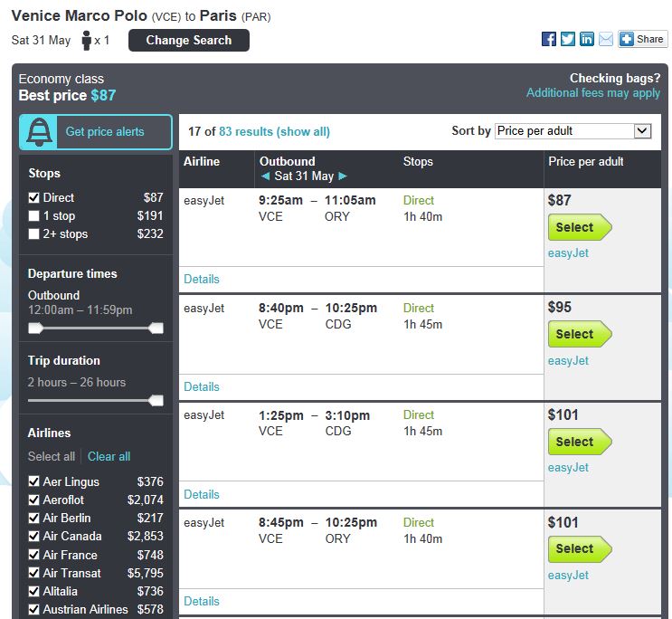Click the $2,853 Air Canada price
Screen dimensions: 672x619
coord(146,537)
